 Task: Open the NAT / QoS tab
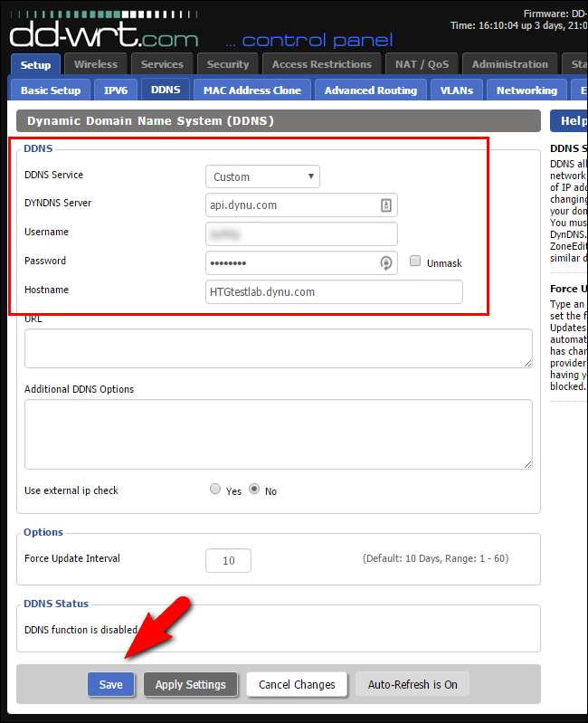click(x=422, y=64)
